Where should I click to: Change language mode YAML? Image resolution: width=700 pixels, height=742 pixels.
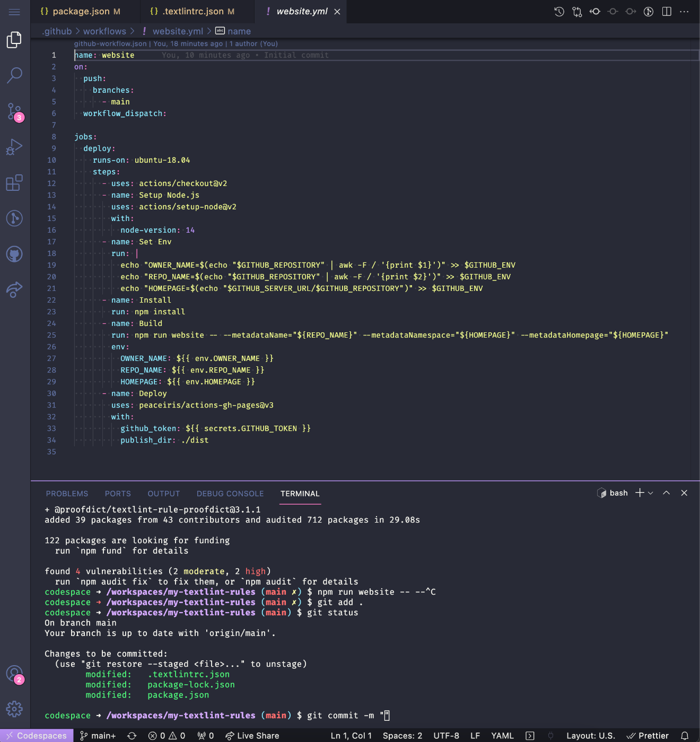(x=502, y=736)
